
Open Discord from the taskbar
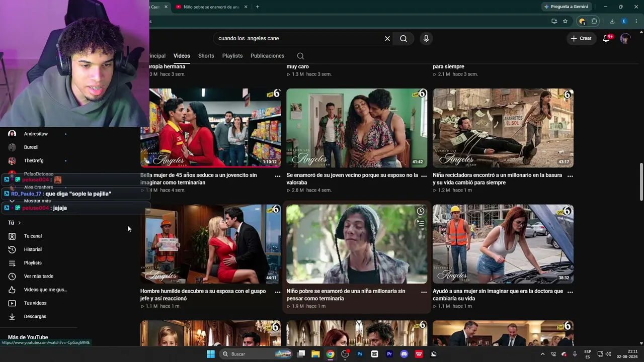pos(404,354)
